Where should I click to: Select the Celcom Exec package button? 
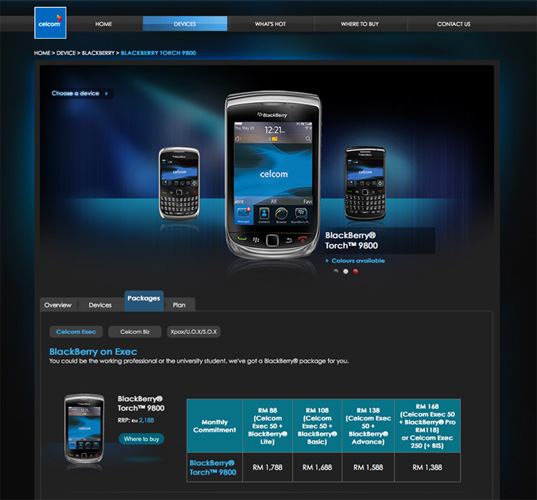point(76,332)
